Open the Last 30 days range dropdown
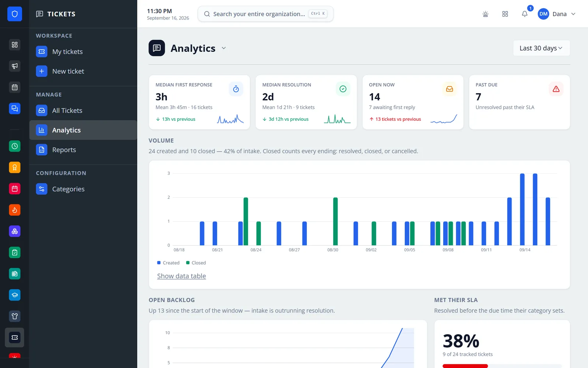This screenshot has width=588, height=368. click(x=541, y=48)
